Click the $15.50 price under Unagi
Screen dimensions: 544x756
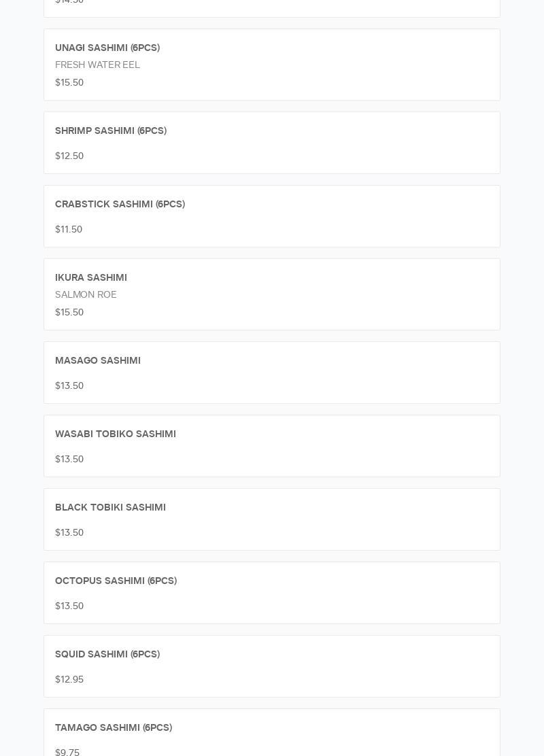coord(69,82)
